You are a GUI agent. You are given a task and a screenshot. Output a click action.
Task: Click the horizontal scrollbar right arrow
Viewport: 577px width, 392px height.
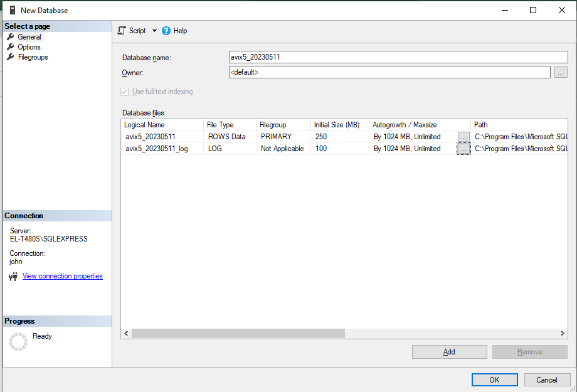click(x=563, y=334)
